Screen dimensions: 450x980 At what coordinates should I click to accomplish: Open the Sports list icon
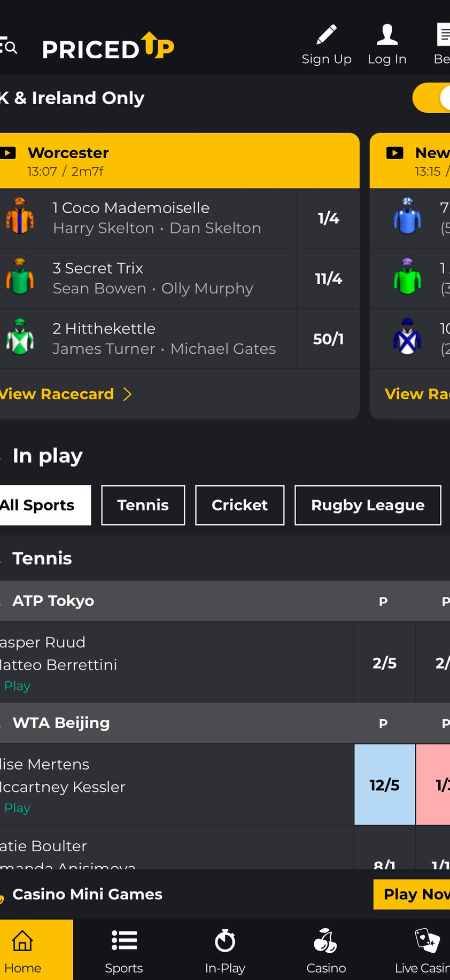tap(124, 941)
